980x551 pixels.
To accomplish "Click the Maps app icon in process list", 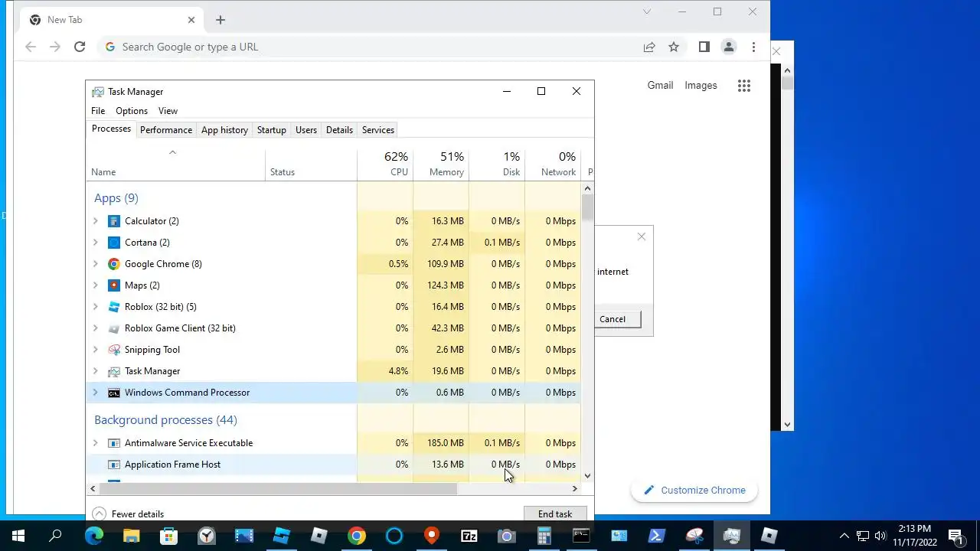I will pos(114,285).
